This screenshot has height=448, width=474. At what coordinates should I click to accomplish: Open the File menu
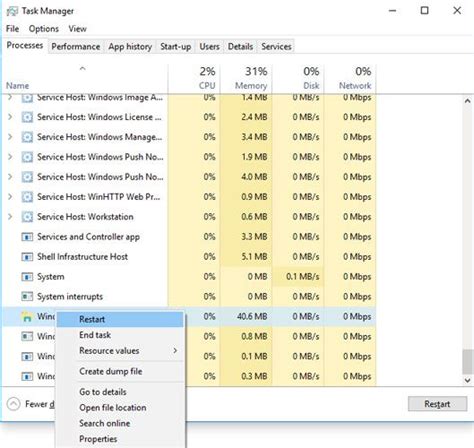[12, 29]
